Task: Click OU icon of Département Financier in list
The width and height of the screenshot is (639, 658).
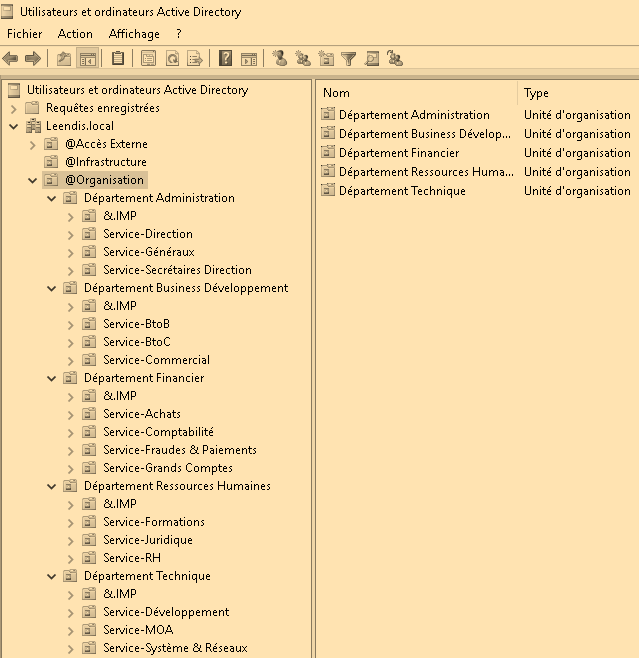Action: tap(328, 153)
